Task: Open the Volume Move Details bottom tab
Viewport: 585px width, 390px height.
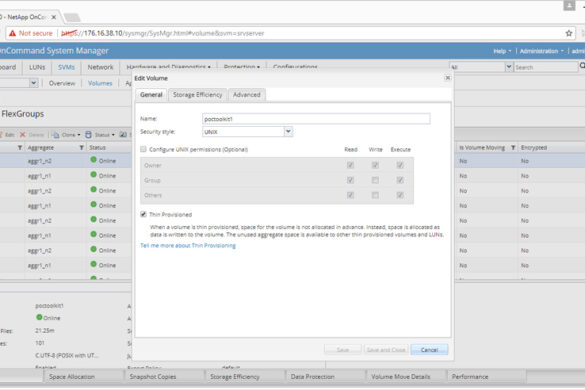Action: pos(401,377)
